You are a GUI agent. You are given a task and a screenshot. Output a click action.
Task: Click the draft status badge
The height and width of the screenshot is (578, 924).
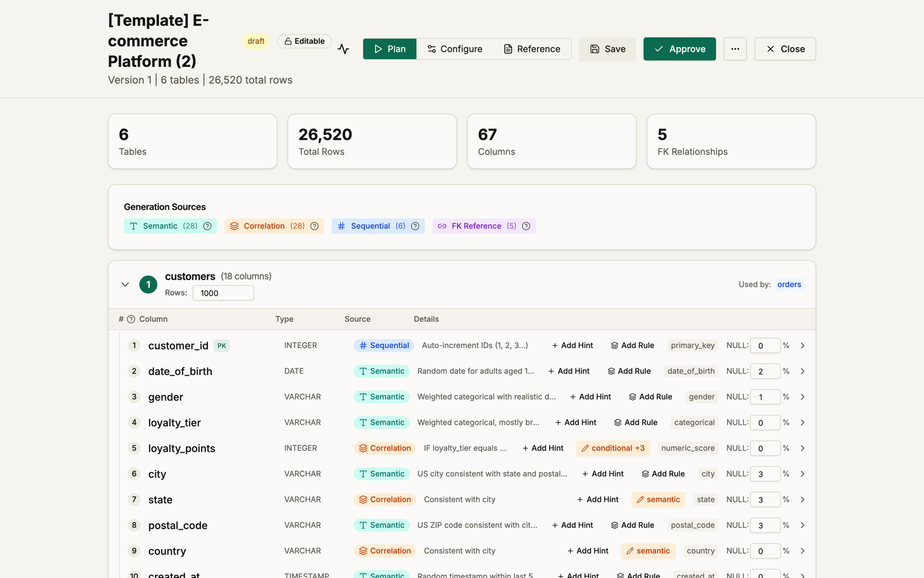(x=256, y=41)
